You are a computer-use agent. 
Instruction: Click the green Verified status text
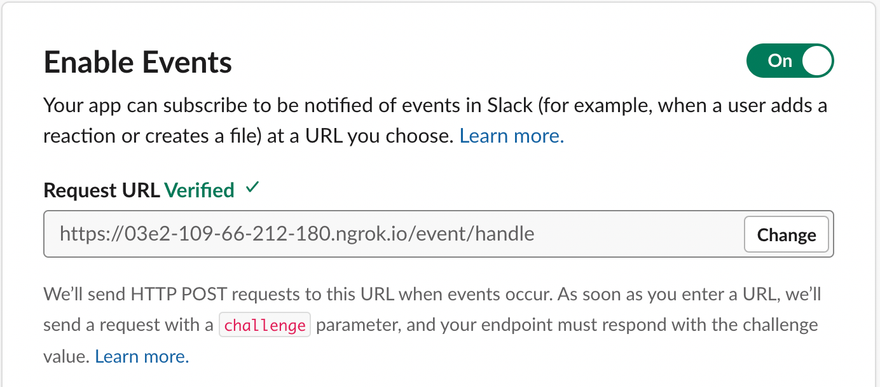(199, 191)
